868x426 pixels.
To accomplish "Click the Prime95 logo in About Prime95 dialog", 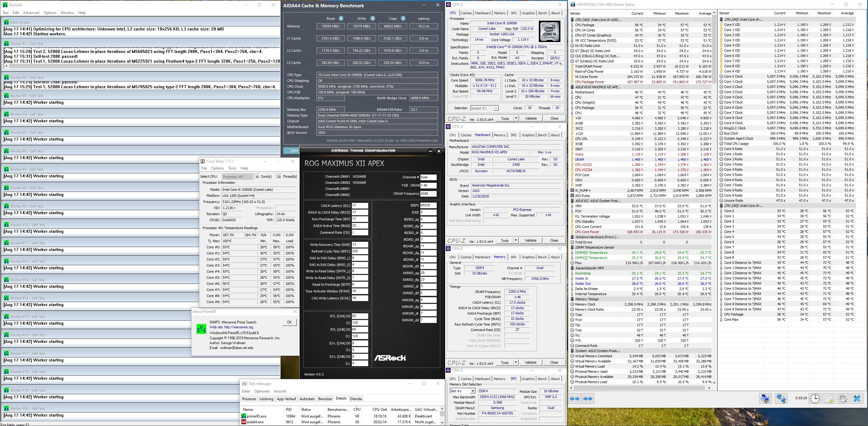I will pyautogui.click(x=201, y=329).
